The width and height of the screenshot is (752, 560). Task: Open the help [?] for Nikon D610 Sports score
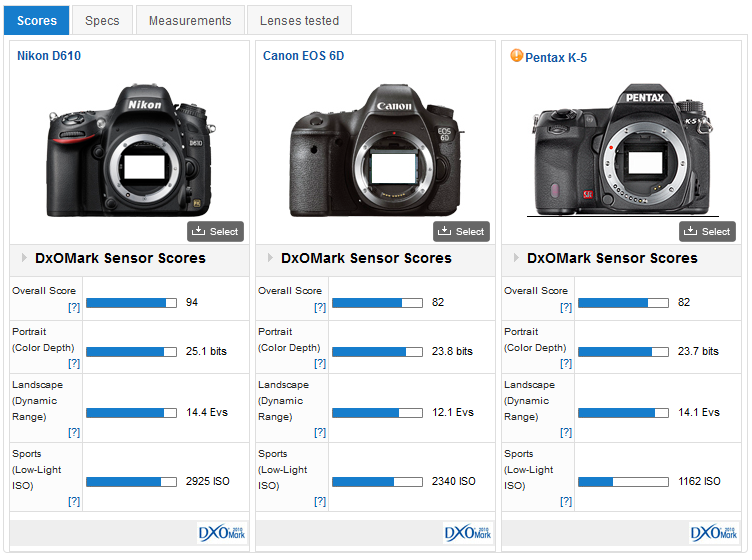[74, 501]
